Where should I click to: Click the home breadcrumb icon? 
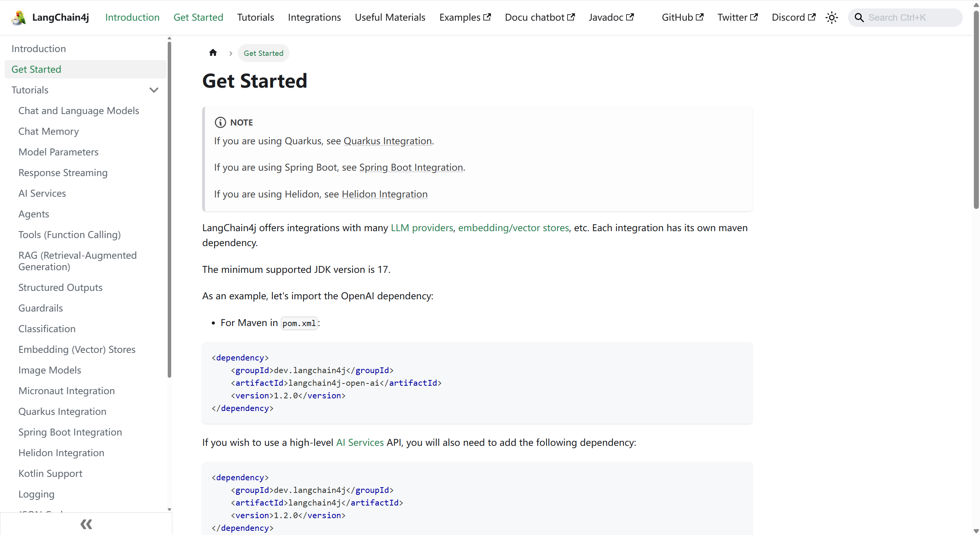click(x=213, y=53)
